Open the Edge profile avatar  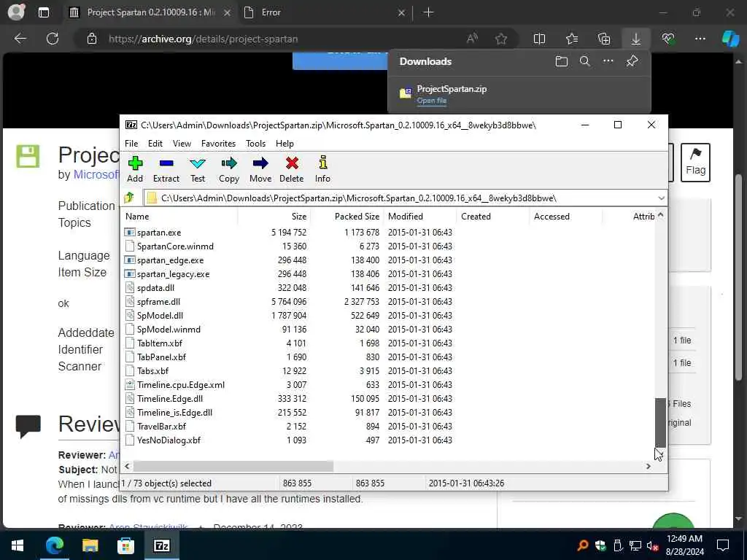pos(16,12)
